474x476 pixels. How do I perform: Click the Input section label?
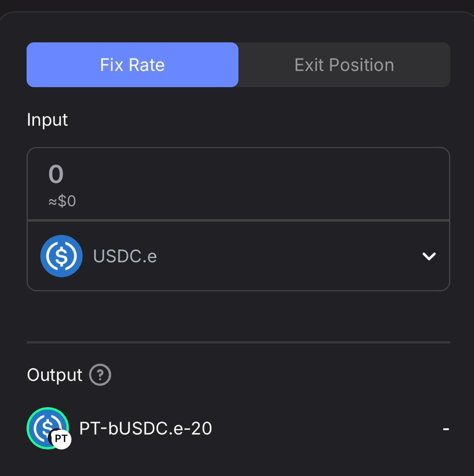click(47, 120)
